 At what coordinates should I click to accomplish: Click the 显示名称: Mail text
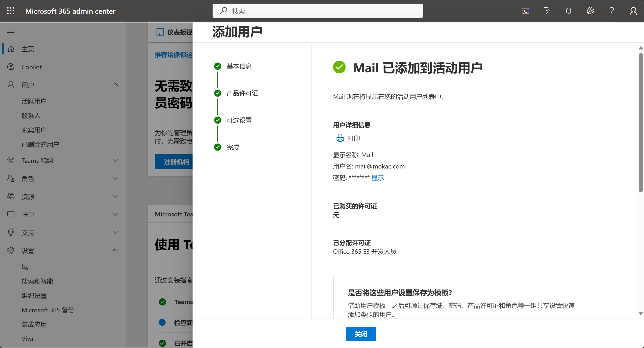(353, 155)
